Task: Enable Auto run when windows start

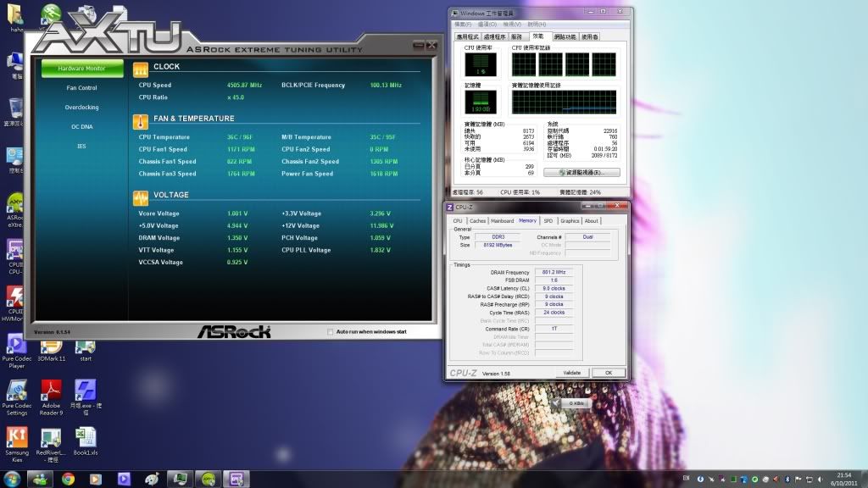Action: [331, 332]
